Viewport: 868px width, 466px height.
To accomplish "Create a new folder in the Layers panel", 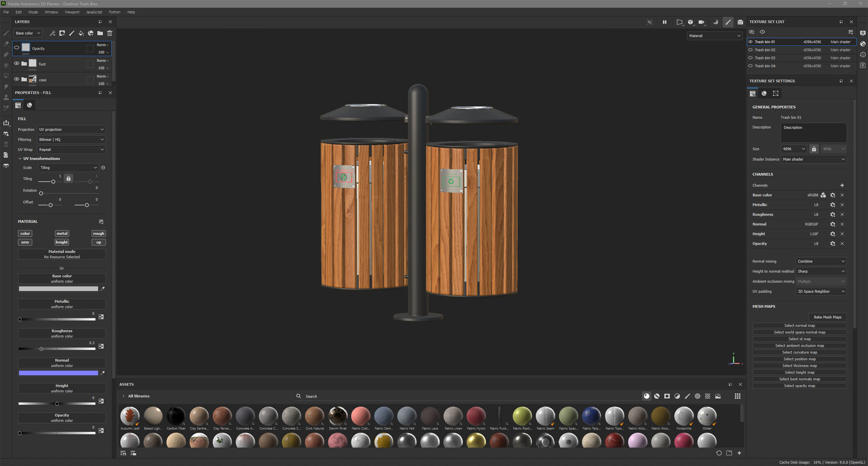I will (100, 33).
